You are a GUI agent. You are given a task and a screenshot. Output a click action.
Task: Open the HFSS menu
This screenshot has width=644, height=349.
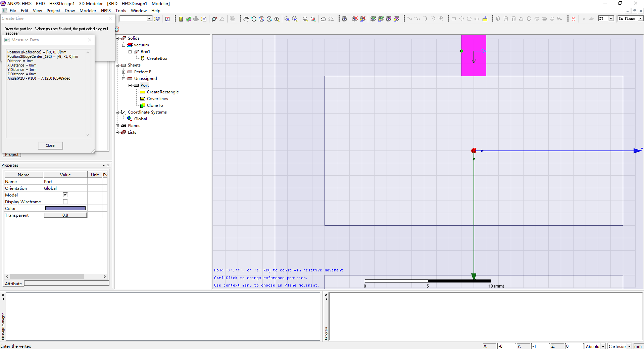point(106,10)
